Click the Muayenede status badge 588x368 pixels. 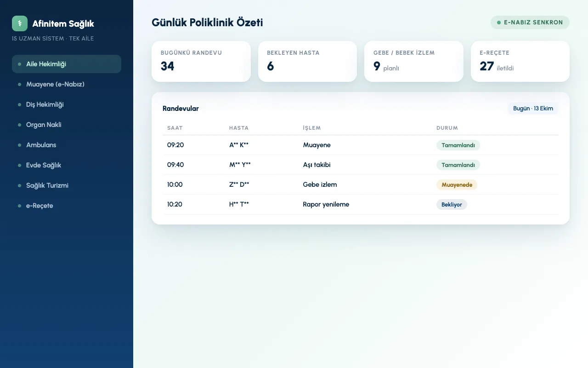457,185
